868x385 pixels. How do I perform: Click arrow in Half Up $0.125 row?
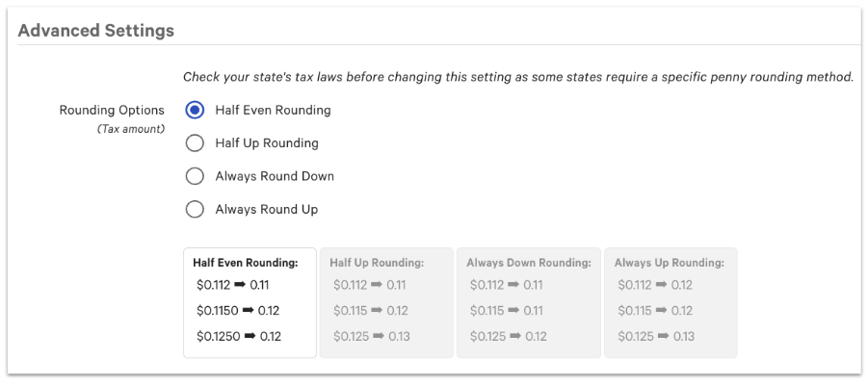377,337
